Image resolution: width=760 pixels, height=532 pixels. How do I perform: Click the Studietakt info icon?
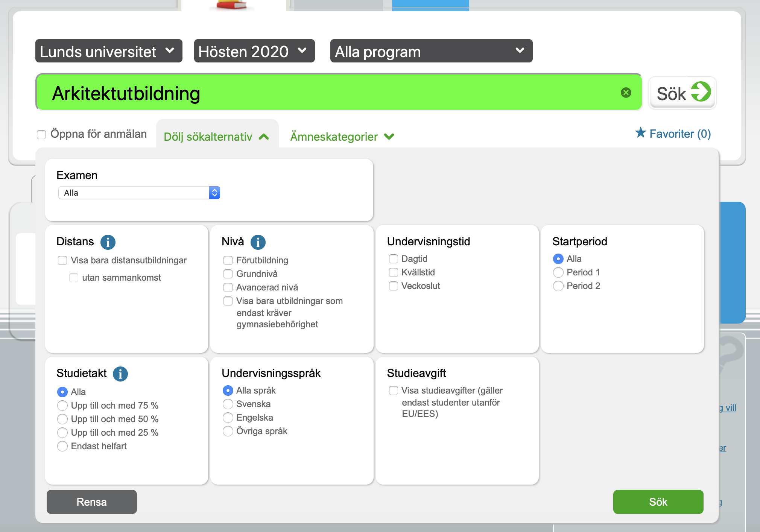120,374
